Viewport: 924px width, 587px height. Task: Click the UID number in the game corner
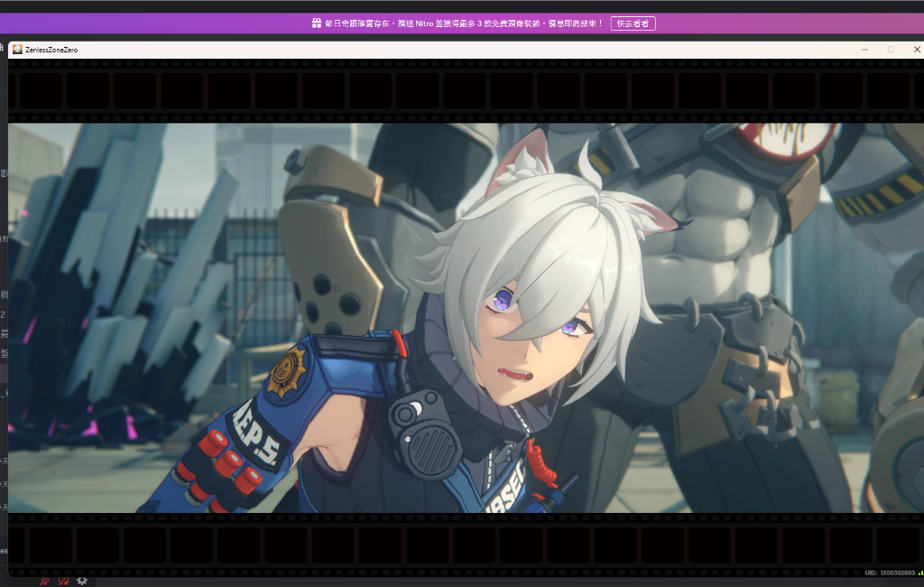(x=890, y=573)
